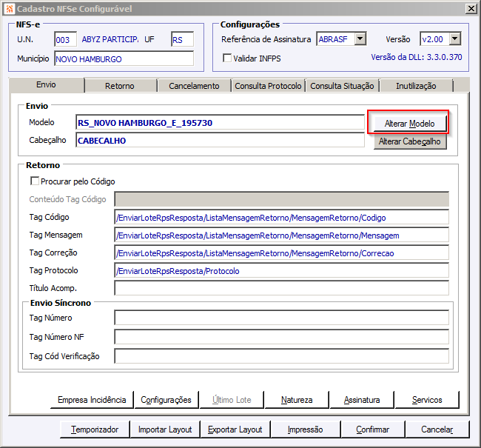
Task: Click the Cancelar button
Action: tap(437, 429)
